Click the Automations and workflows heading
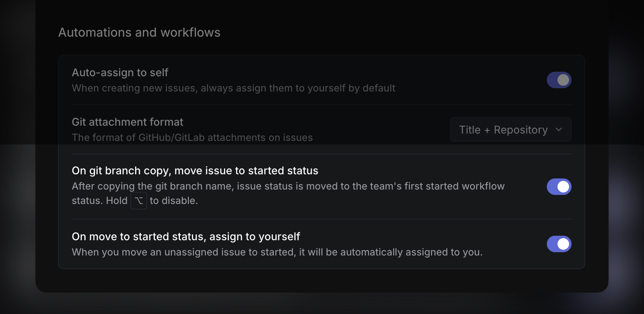This screenshot has height=314, width=644. pos(139,32)
